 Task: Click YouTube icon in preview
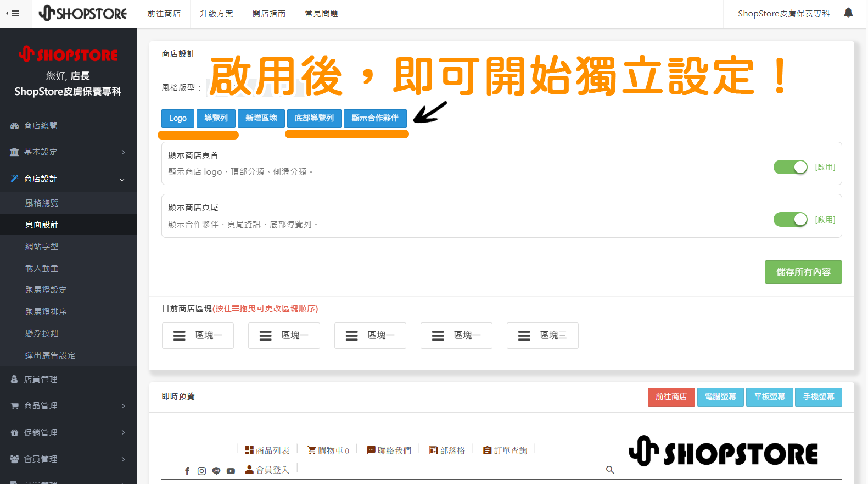pyautogui.click(x=231, y=471)
